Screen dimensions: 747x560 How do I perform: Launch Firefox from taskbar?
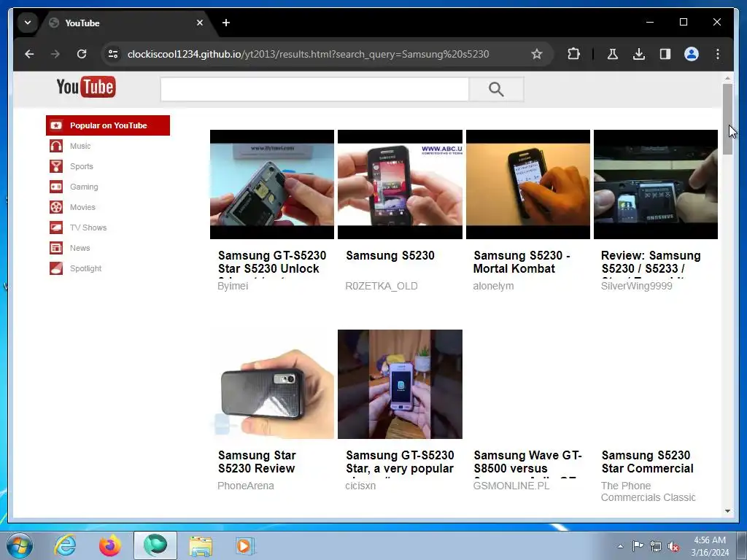(110, 545)
